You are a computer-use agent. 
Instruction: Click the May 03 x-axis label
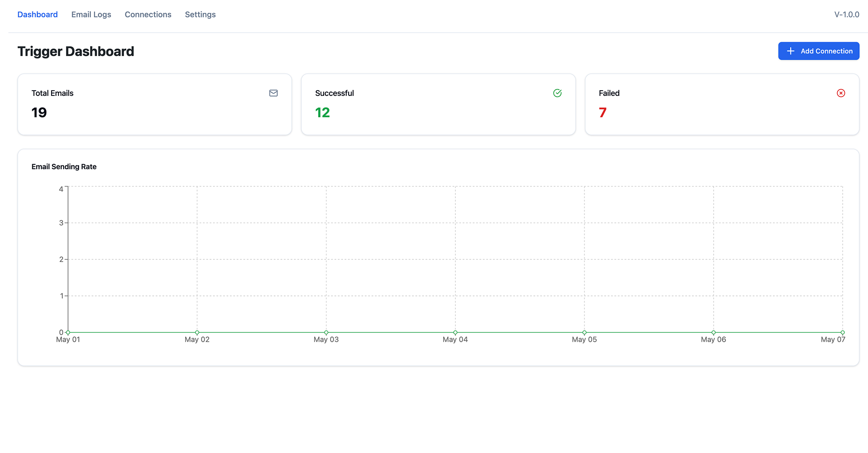pyautogui.click(x=326, y=340)
